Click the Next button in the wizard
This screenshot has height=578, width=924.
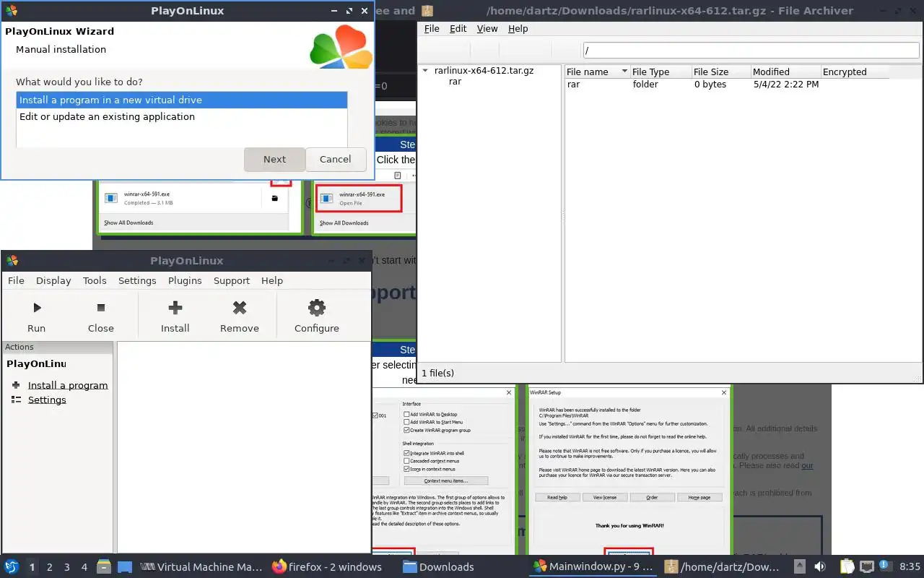(274, 159)
